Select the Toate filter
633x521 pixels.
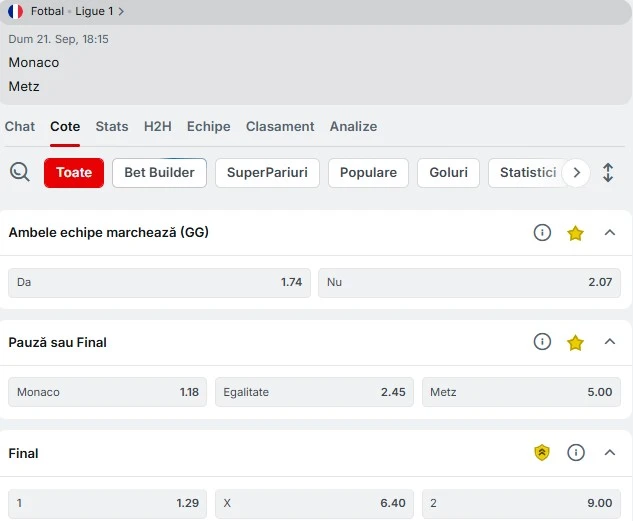pyautogui.click(x=74, y=173)
